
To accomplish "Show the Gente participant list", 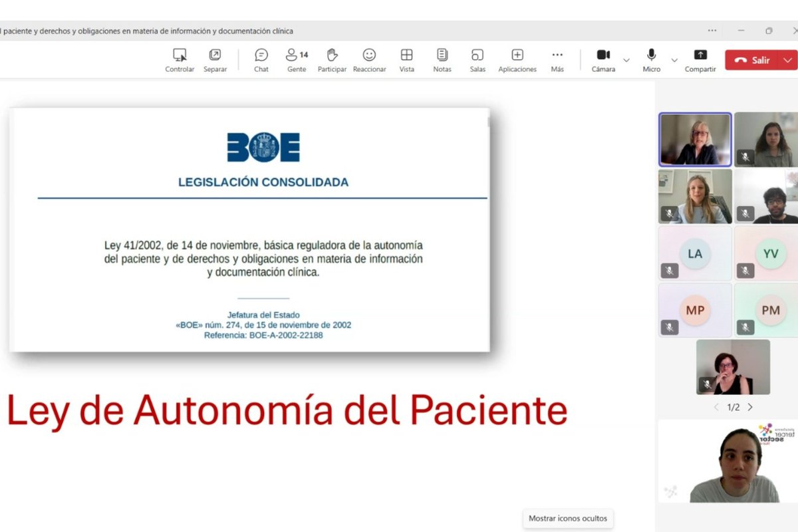I will coord(296,59).
